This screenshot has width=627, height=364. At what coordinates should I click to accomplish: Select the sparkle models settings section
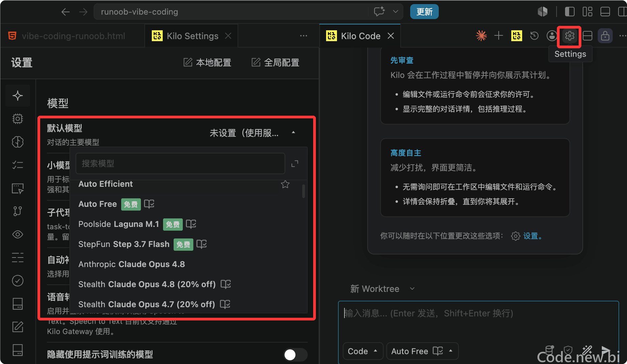tap(18, 96)
